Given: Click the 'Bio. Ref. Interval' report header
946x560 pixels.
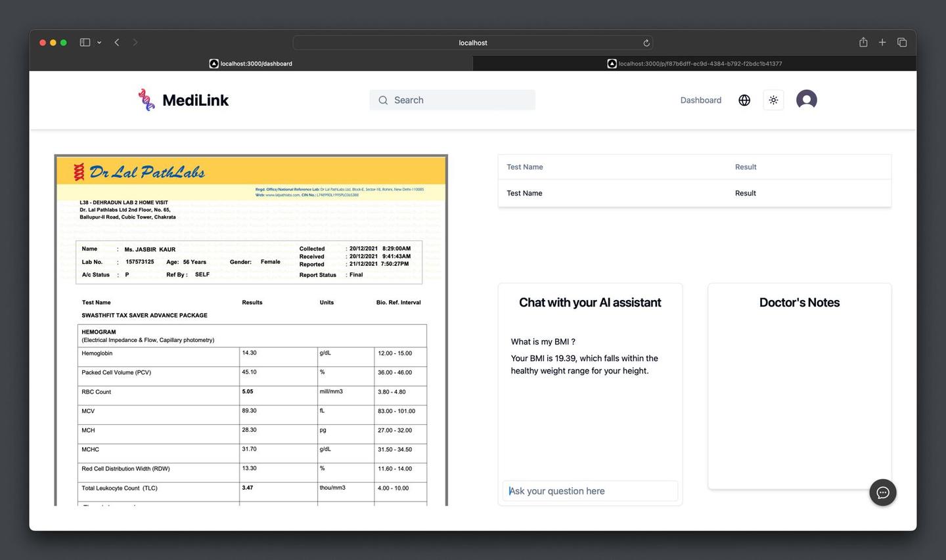Looking at the screenshot, I should coord(398,303).
